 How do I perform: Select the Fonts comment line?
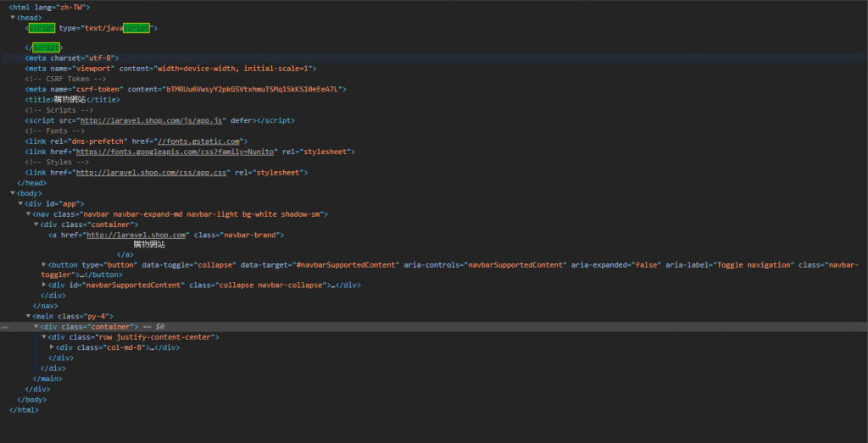[55, 131]
